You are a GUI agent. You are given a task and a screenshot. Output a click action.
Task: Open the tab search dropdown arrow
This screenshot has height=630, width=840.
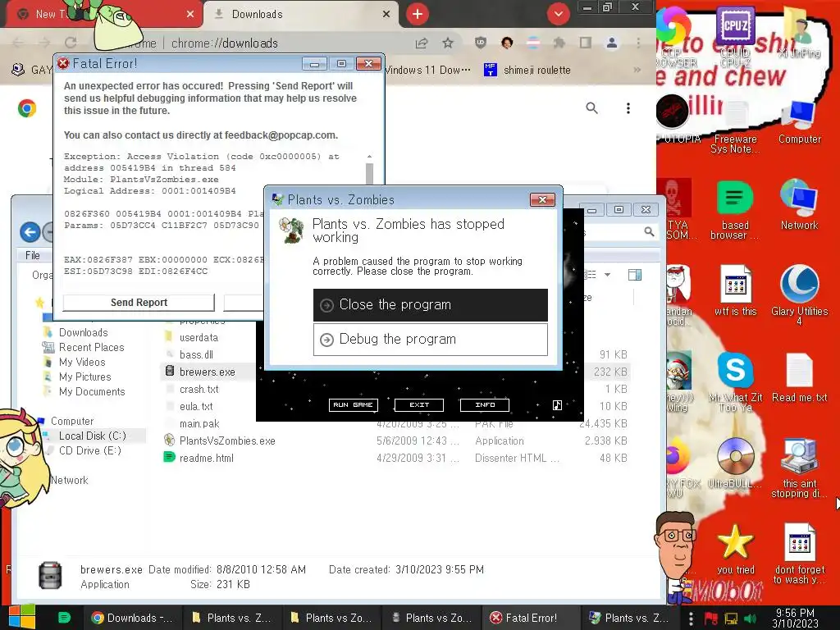pyautogui.click(x=558, y=14)
